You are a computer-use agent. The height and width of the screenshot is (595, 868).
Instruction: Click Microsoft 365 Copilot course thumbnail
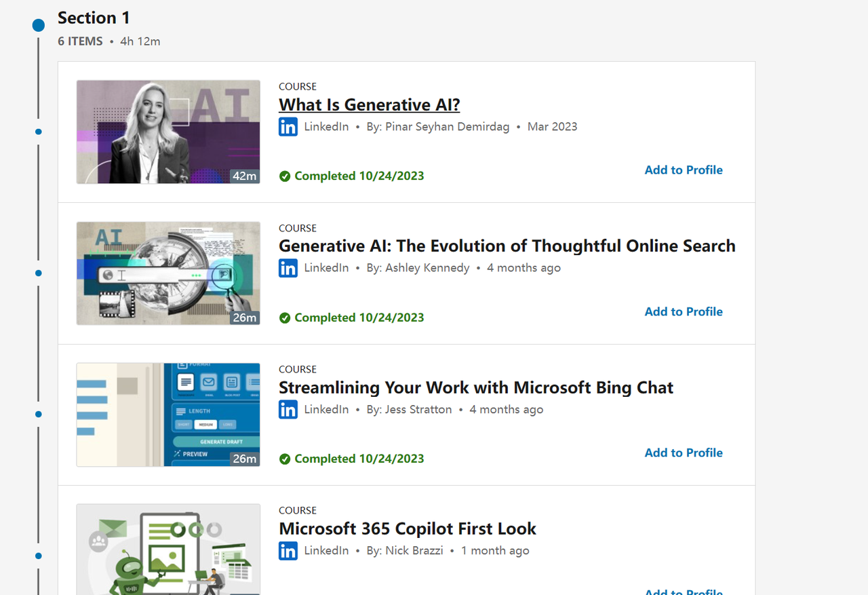coord(168,549)
